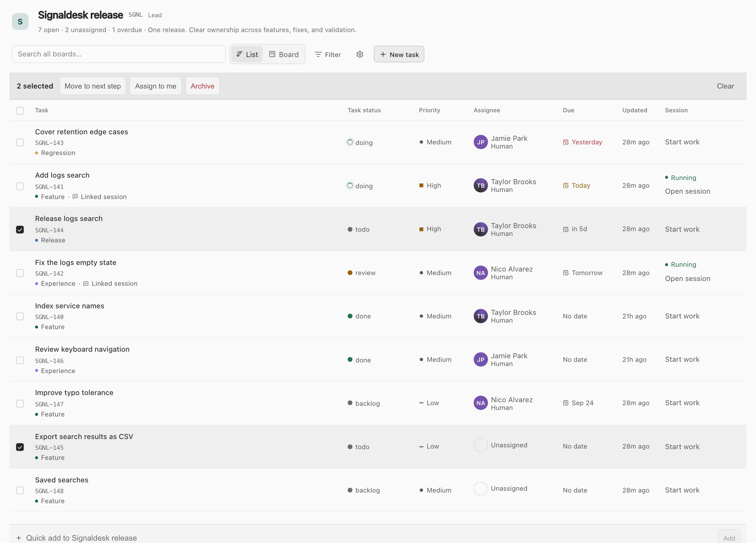Click Nico Alvarez avatar on SGNL-142 row
The width and height of the screenshot is (756, 543).
pos(481,273)
